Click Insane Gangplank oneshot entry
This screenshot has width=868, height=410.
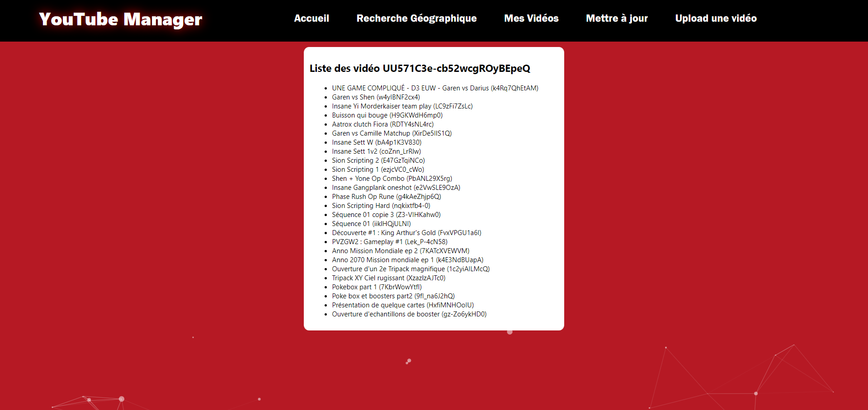396,188
